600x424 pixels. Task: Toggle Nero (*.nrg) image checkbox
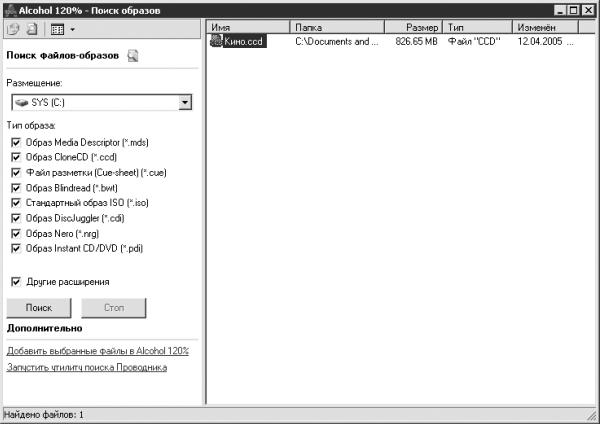(16, 233)
